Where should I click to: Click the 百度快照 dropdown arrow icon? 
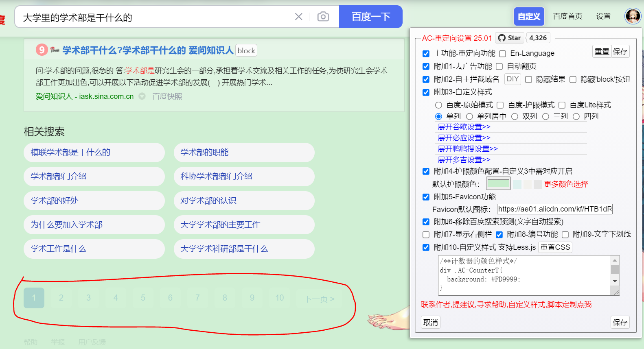click(x=142, y=96)
